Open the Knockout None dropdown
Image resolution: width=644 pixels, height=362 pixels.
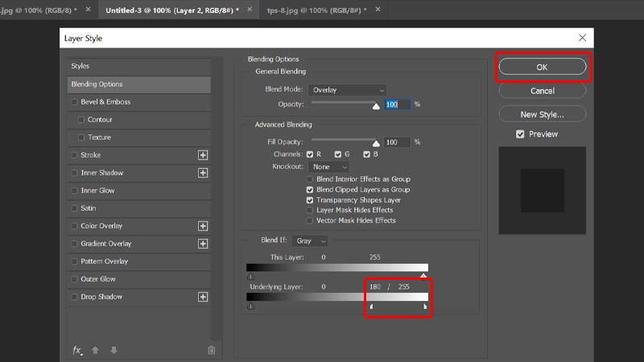328,167
